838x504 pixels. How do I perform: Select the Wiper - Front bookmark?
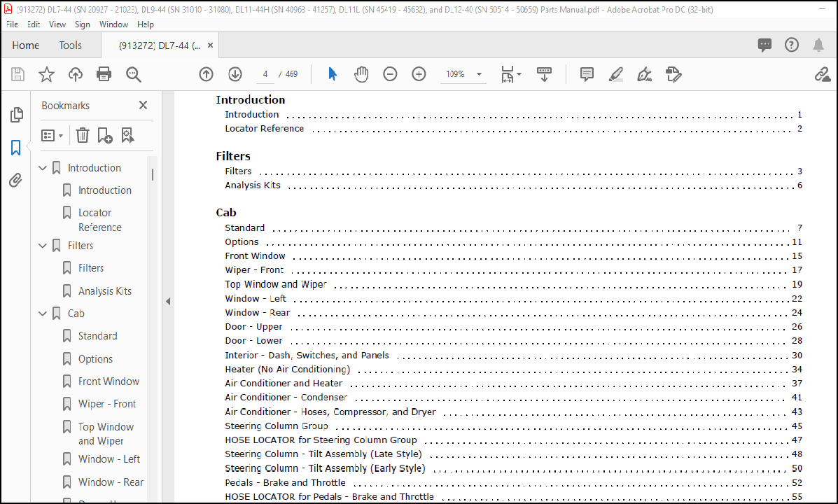tap(107, 404)
